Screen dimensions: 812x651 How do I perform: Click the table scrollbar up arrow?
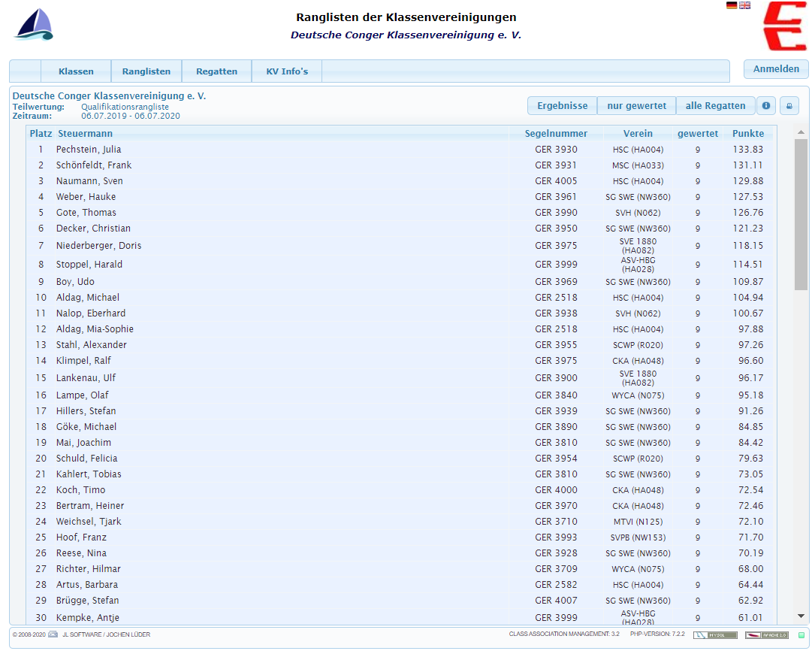tap(801, 132)
